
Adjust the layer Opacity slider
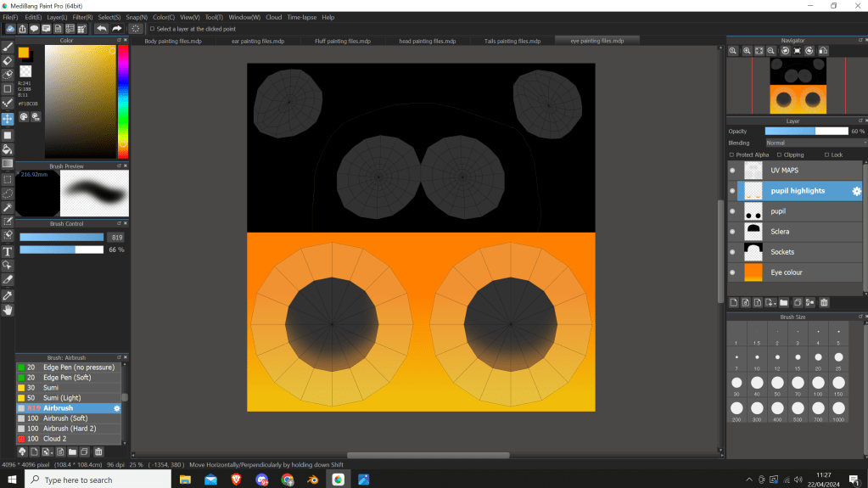click(806, 132)
